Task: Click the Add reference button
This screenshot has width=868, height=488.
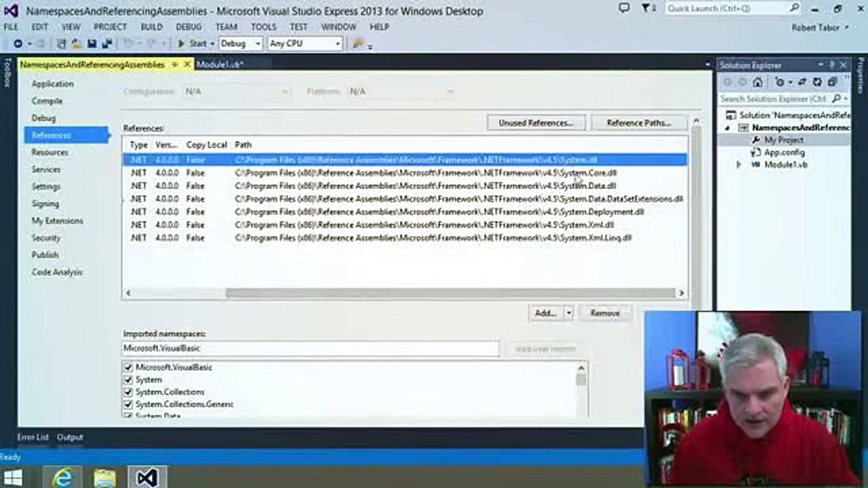Action: [x=545, y=313]
